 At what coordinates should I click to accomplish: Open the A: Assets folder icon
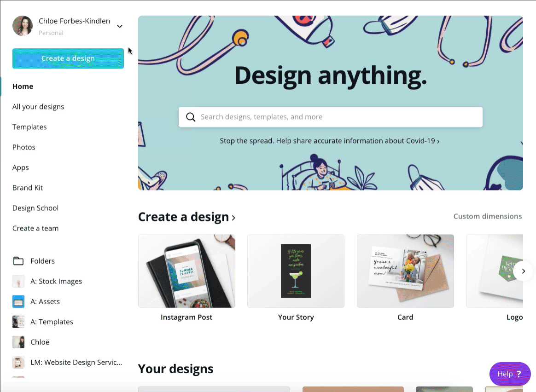tap(18, 301)
